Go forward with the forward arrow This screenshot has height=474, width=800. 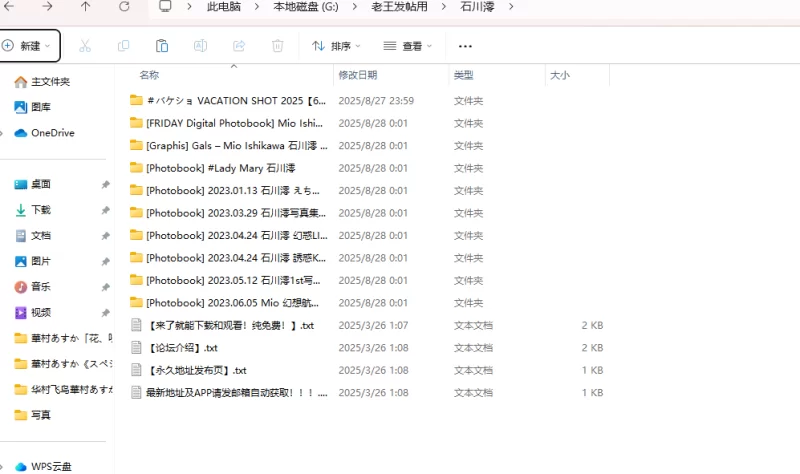click(x=47, y=7)
